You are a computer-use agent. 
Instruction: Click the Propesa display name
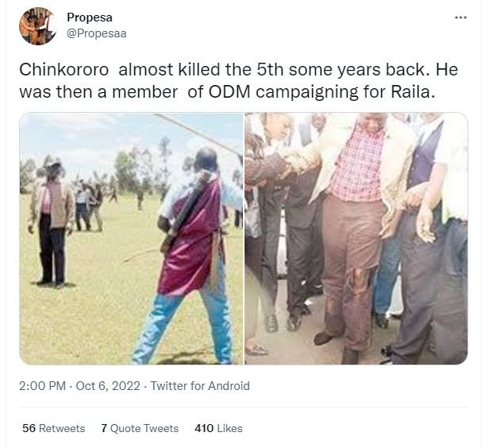pos(90,17)
